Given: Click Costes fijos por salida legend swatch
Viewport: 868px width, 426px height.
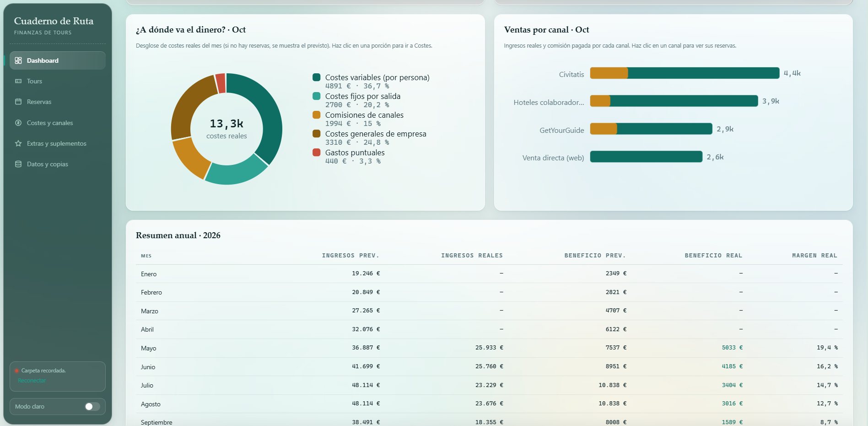Looking at the screenshot, I should click(316, 96).
